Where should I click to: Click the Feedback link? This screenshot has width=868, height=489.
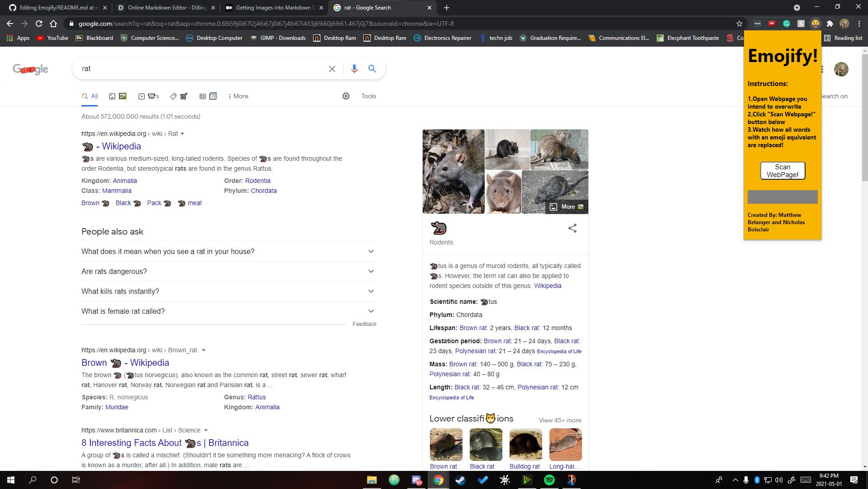[x=364, y=324]
